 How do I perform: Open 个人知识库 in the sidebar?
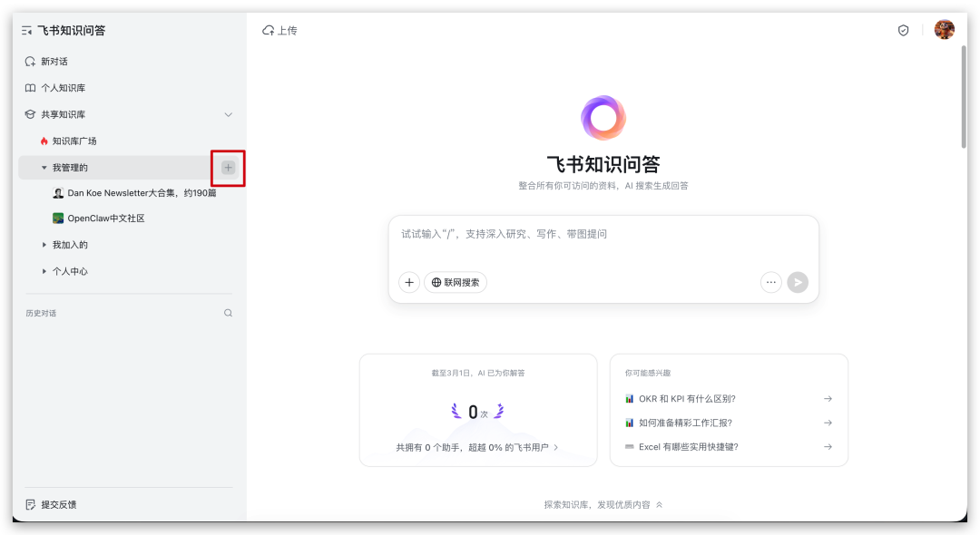click(63, 88)
